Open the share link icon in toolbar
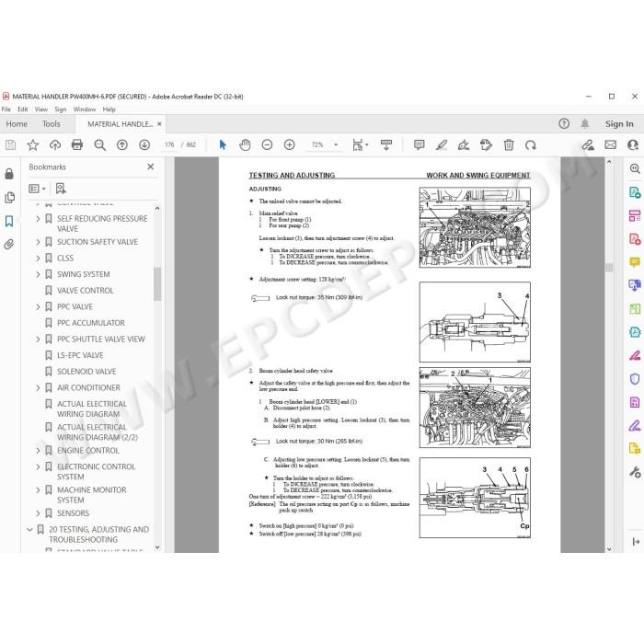Viewport: 644px width, 644px height. (588, 145)
